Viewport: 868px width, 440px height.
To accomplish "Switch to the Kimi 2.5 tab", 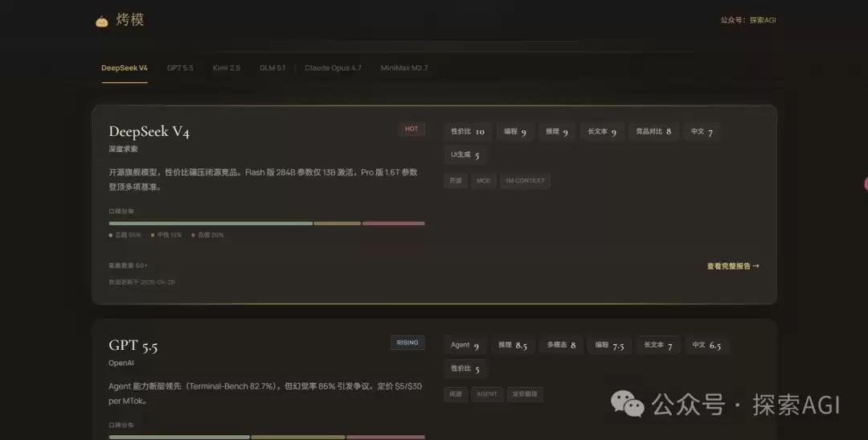I will tap(227, 68).
